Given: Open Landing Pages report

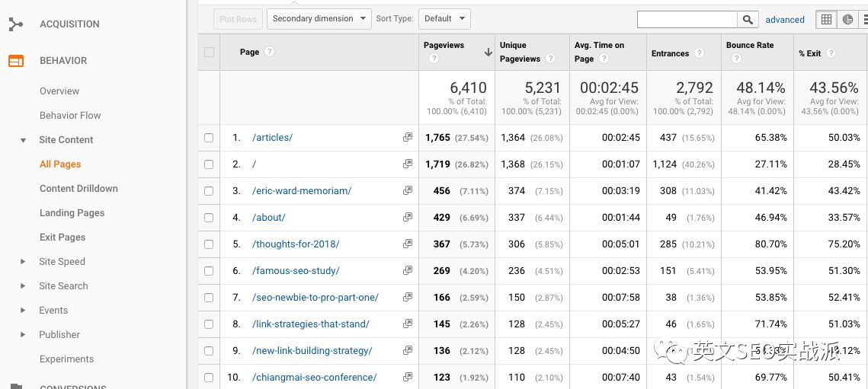Looking at the screenshot, I should (x=72, y=213).
